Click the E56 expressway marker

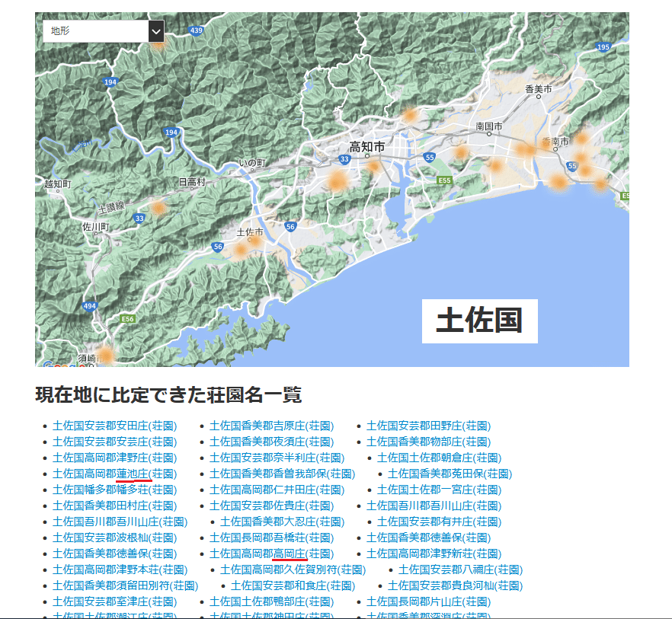(128, 319)
